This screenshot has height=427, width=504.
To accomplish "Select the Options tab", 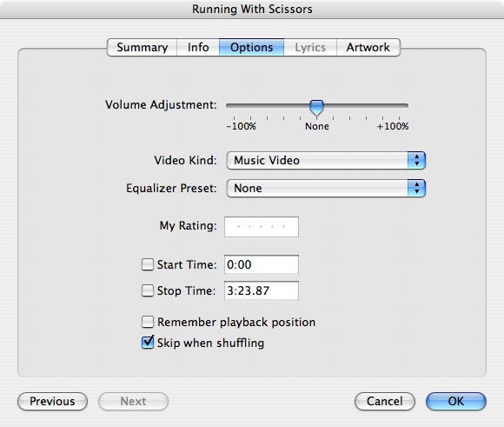I will (251, 47).
